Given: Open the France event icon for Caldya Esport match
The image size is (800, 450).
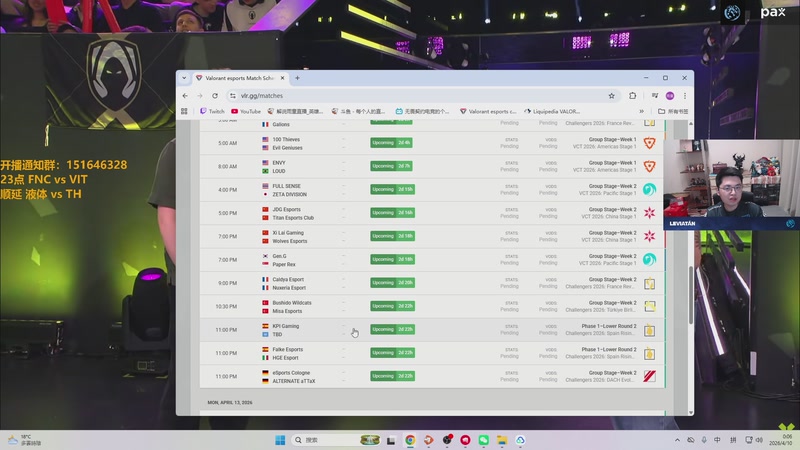Looking at the screenshot, I should [x=649, y=283].
